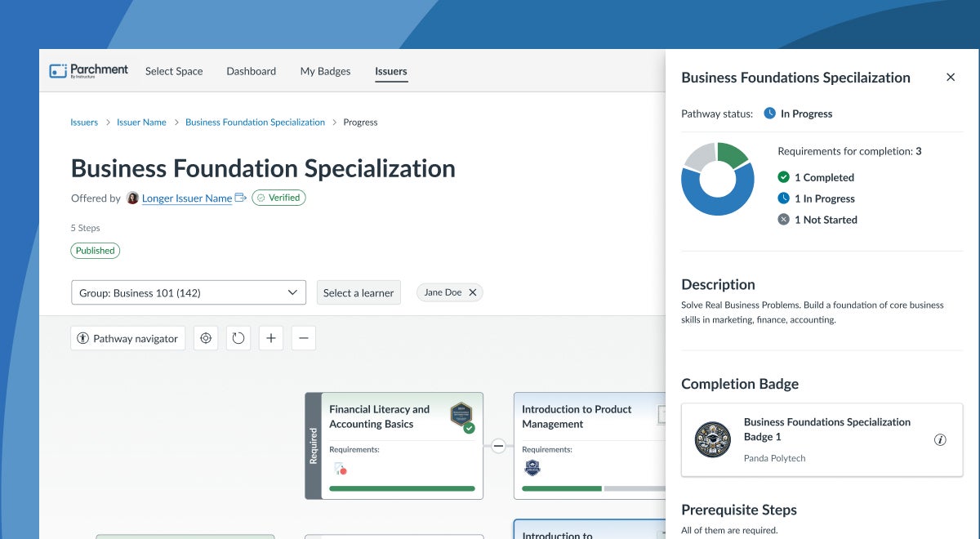
Task: Click the info icon on Completion Badge
Action: point(940,440)
